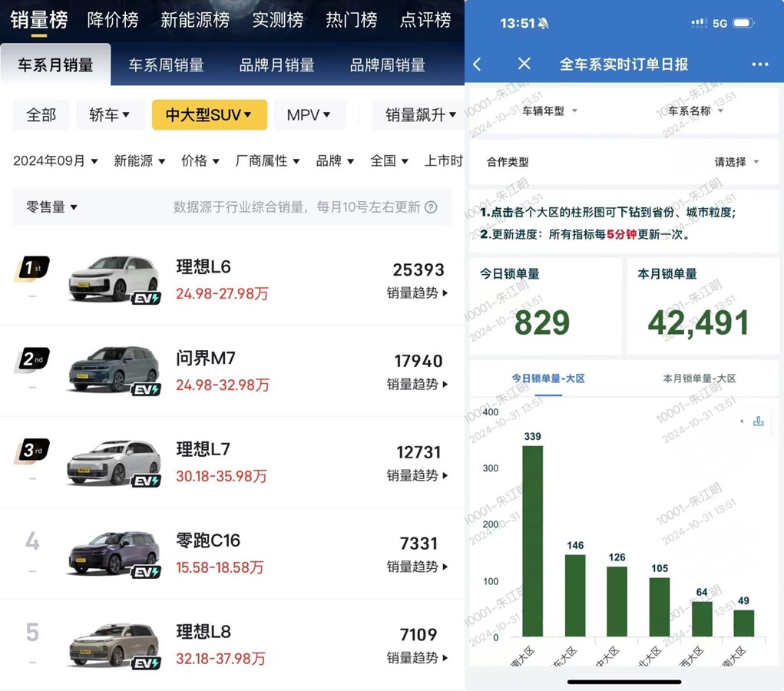Open the 理想L6 model name
The image size is (784, 691).
tap(203, 267)
